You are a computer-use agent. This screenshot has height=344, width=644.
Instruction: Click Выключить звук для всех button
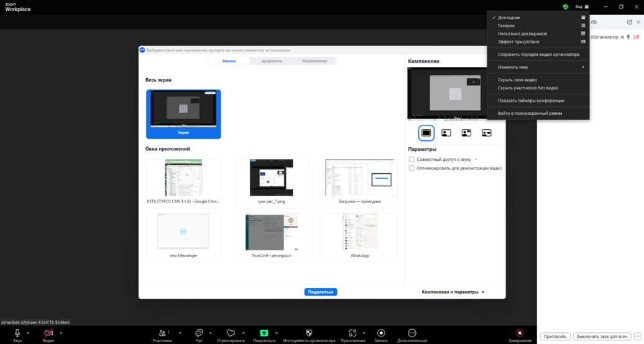click(602, 337)
